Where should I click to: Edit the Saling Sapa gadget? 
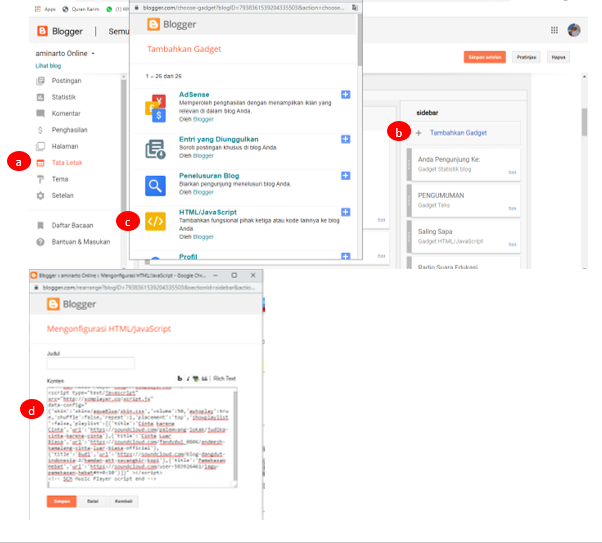[513, 245]
